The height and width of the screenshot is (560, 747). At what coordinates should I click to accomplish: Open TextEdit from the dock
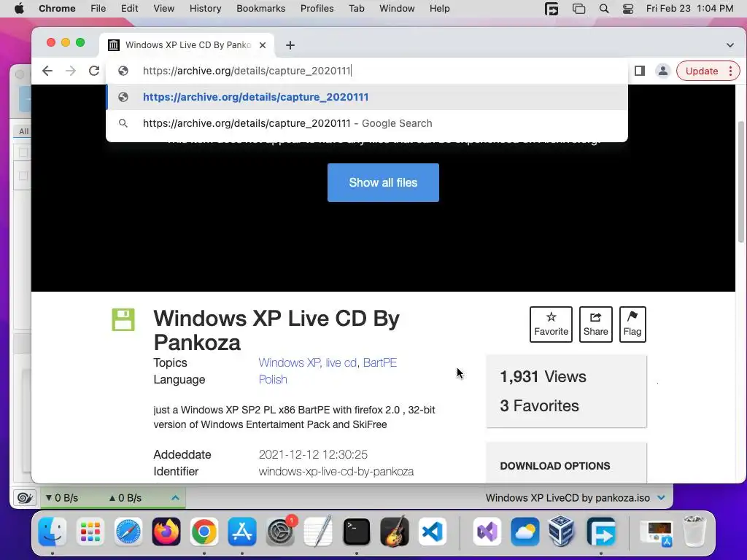tap(318, 532)
